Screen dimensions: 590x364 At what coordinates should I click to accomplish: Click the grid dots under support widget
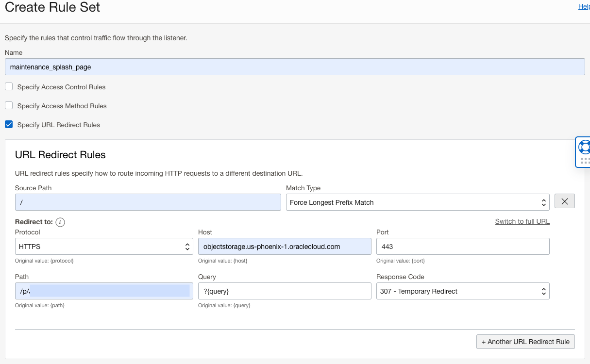[585, 161]
